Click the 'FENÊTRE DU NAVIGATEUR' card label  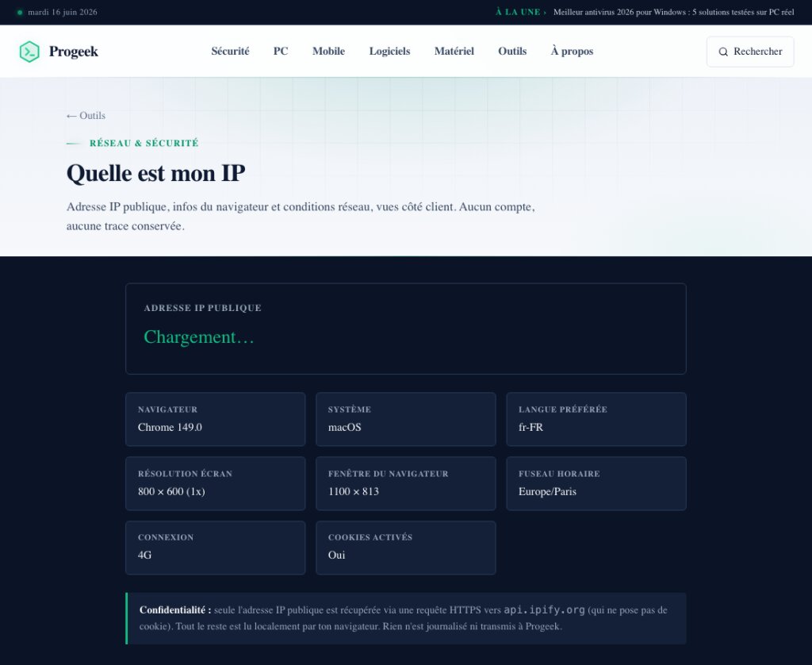(389, 474)
